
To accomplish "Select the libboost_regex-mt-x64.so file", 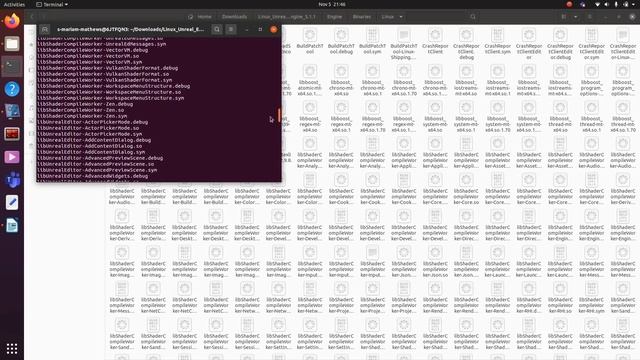I will 310,116.
